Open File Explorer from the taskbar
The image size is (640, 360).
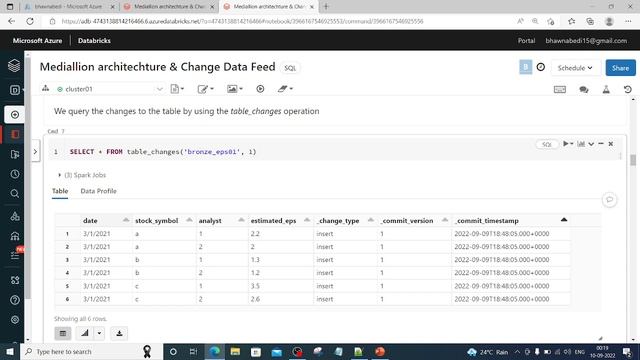coord(235,351)
